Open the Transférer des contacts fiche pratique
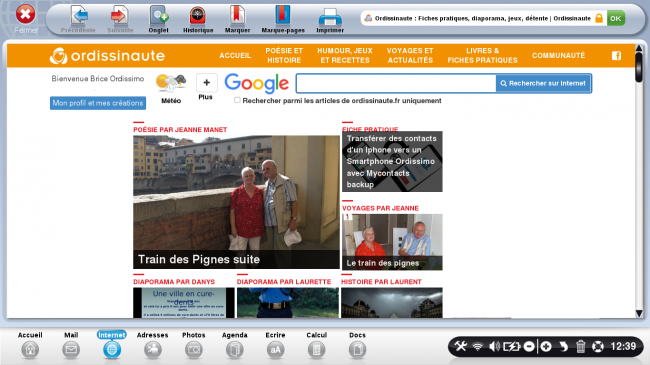 pos(392,162)
